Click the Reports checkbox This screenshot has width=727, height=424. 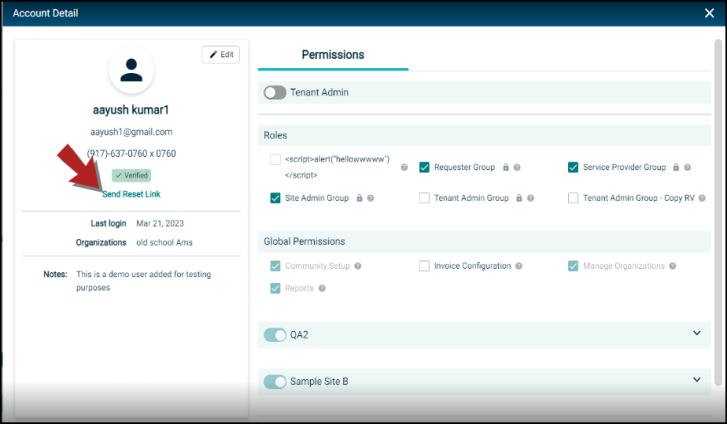click(x=275, y=288)
